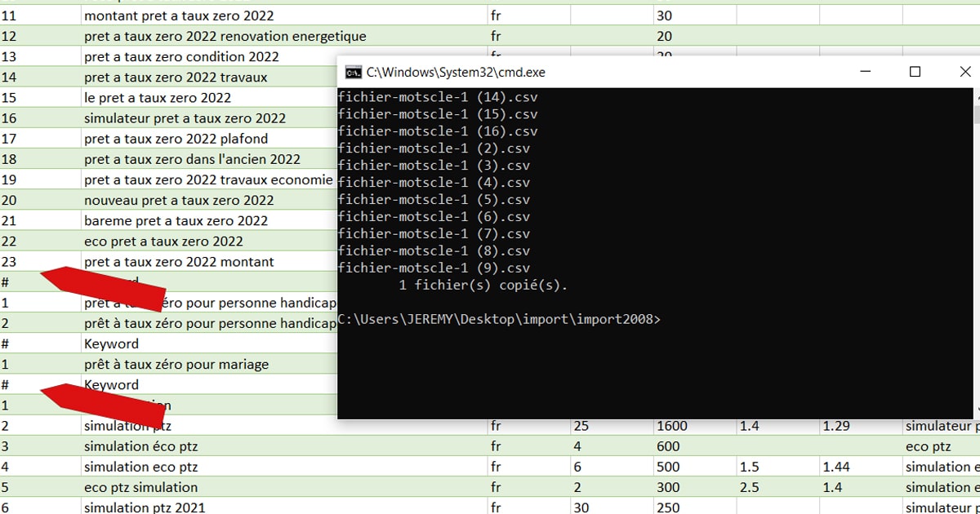This screenshot has width=980, height=514.
Task: Select the line fichier-motscle-1 (8).csv in cmd
Action: (434, 251)
